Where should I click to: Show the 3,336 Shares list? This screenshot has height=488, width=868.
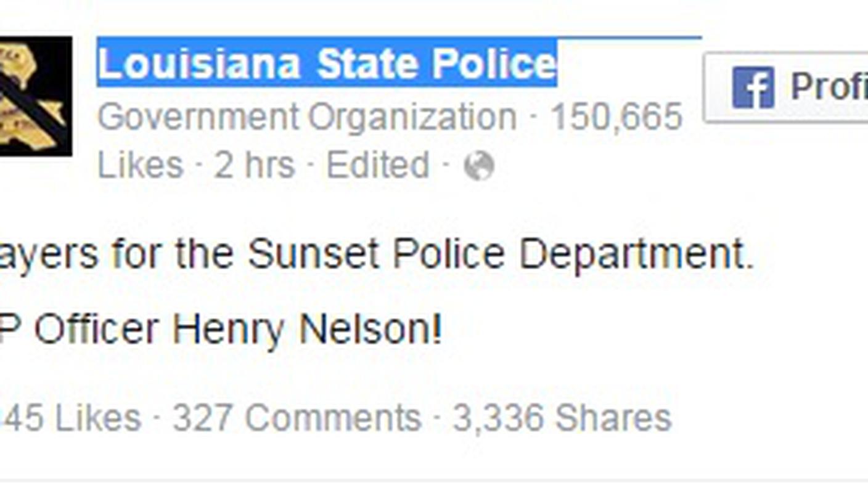pyautogui.click(x=562, y=418)
